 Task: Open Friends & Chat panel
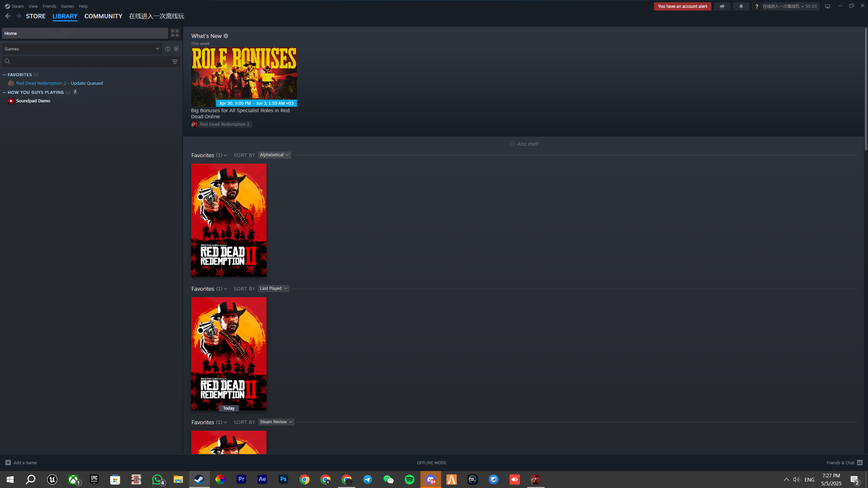[844, 463]
